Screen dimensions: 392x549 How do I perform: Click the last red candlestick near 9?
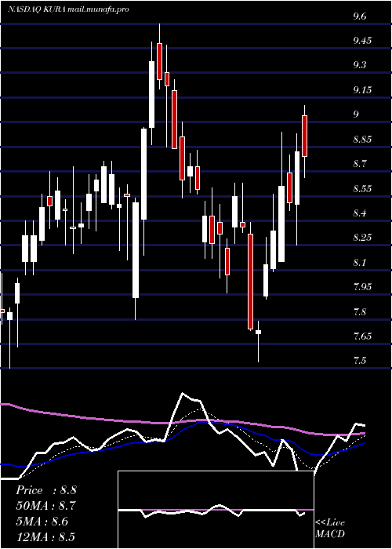(304, 136)
